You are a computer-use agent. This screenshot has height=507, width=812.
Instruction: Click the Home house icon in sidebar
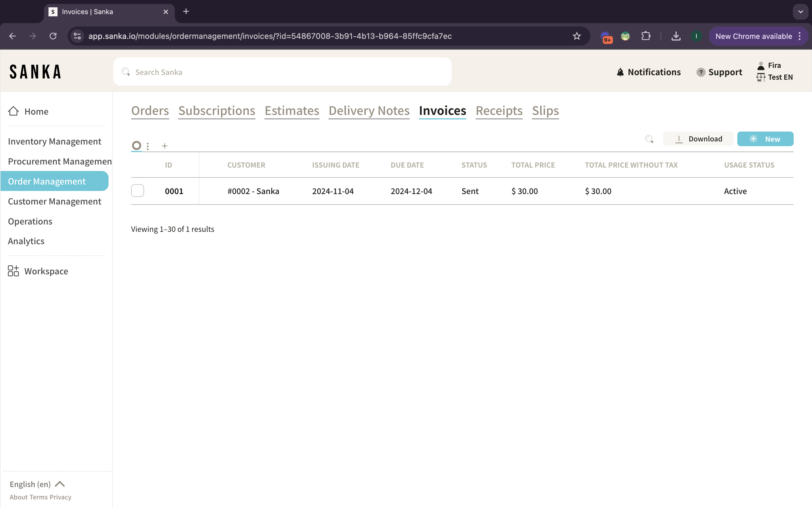pyautogui.click(x=14, y=111)
